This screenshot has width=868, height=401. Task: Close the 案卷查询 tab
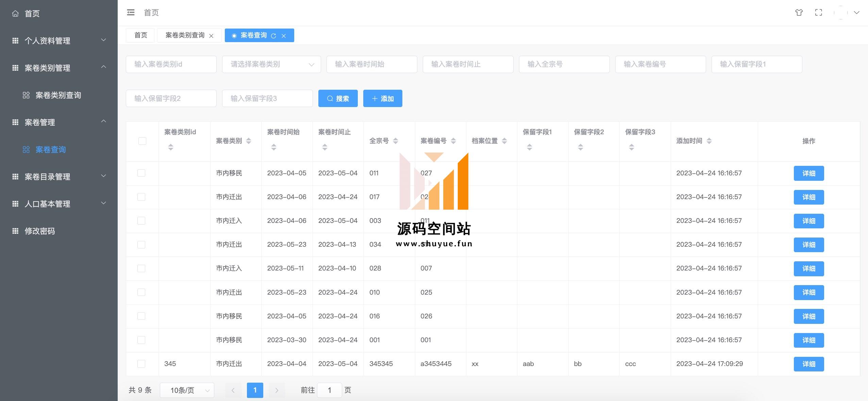tap(284, 36)
